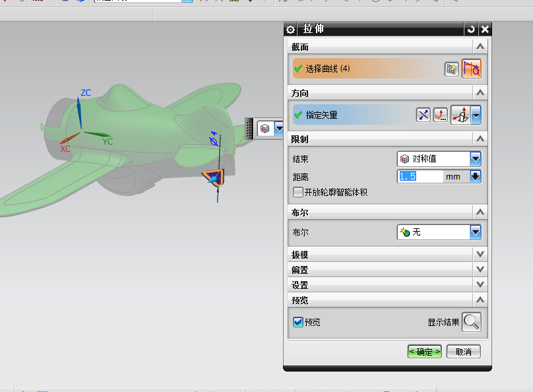Click the dialog clip handle beside the model

coord(247,127)
